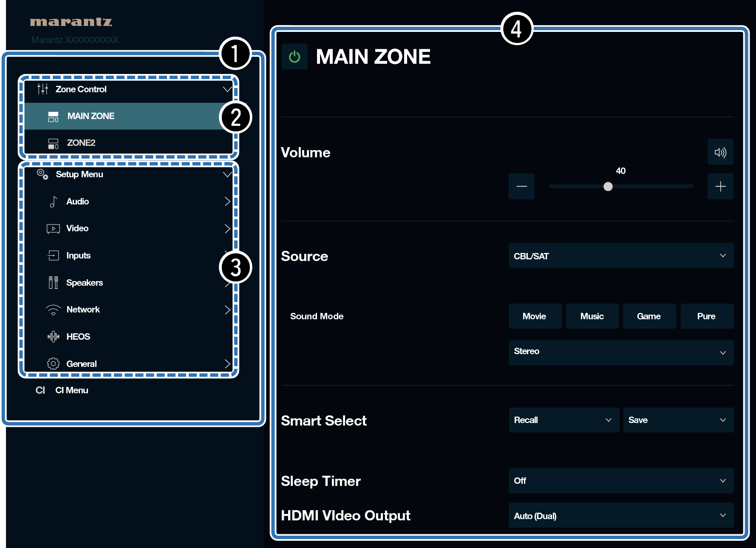756x548 pixels.
Task: Open the Audio setup menu
Action: click(x=78, y=202)
